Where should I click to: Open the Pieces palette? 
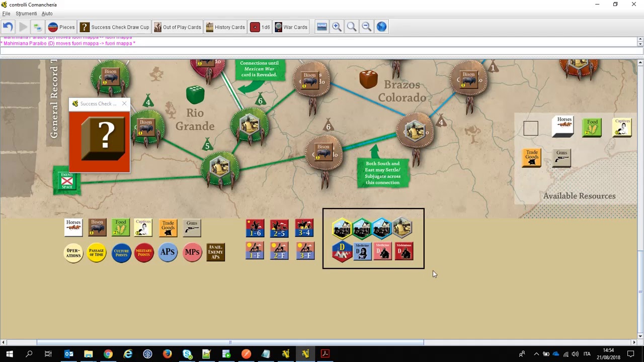pyautogui.click(x=61, y=27)
